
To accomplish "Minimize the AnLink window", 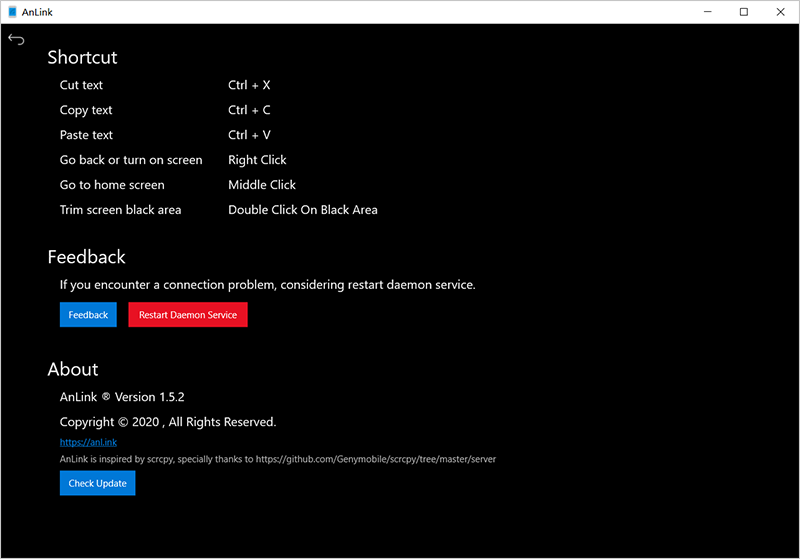I will tap(708, 12).
